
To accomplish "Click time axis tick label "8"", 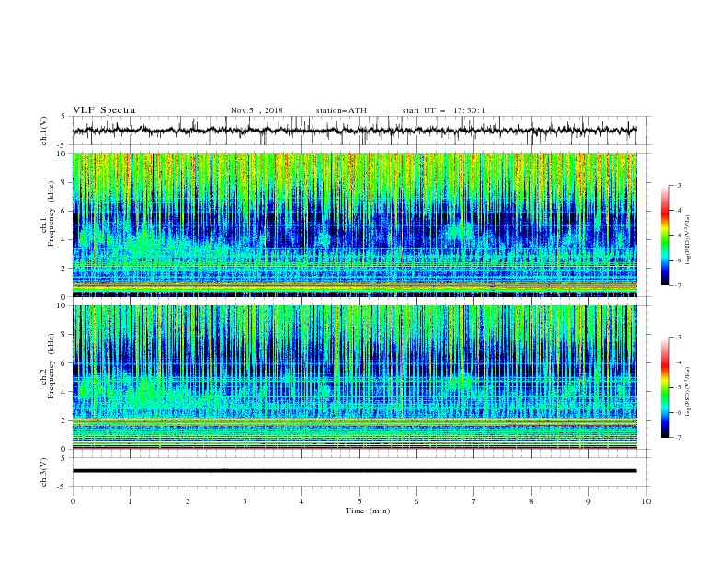I will pyautogui.click(x=531, y=501).
